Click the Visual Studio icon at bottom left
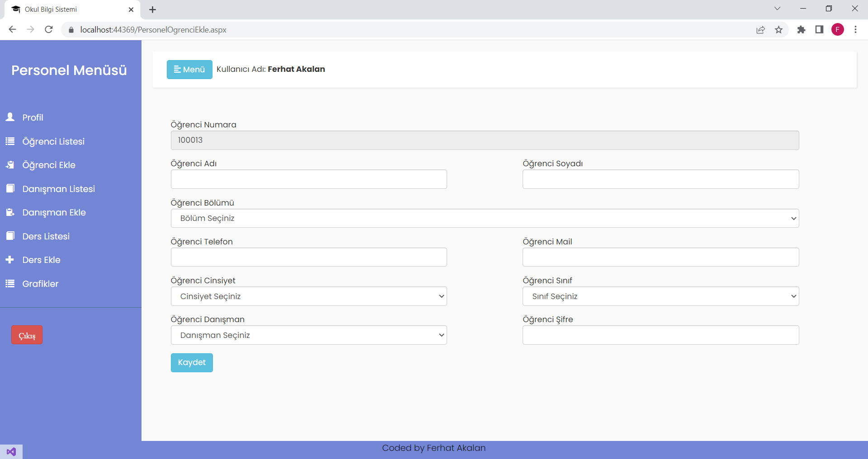The width and height of the screenshot is (868, 459). click(11, 451)
